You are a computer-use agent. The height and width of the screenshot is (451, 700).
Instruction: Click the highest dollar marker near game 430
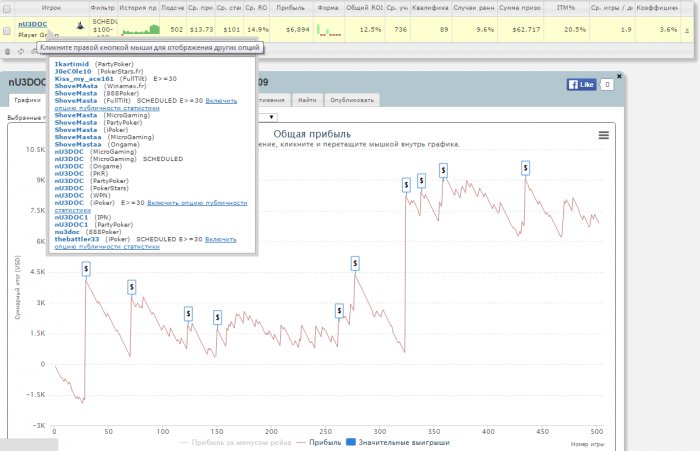pos(526,169)
